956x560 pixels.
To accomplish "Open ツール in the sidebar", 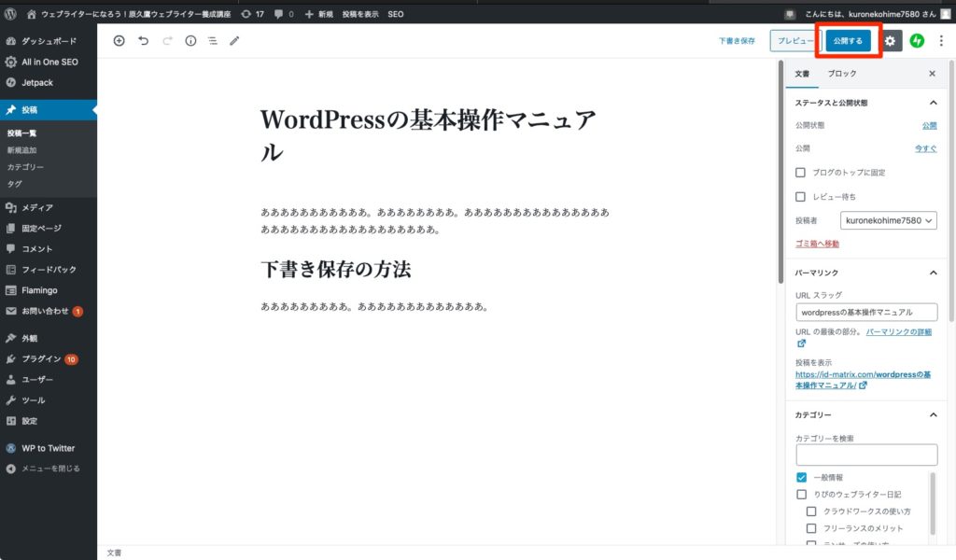I will pos(49,400).
